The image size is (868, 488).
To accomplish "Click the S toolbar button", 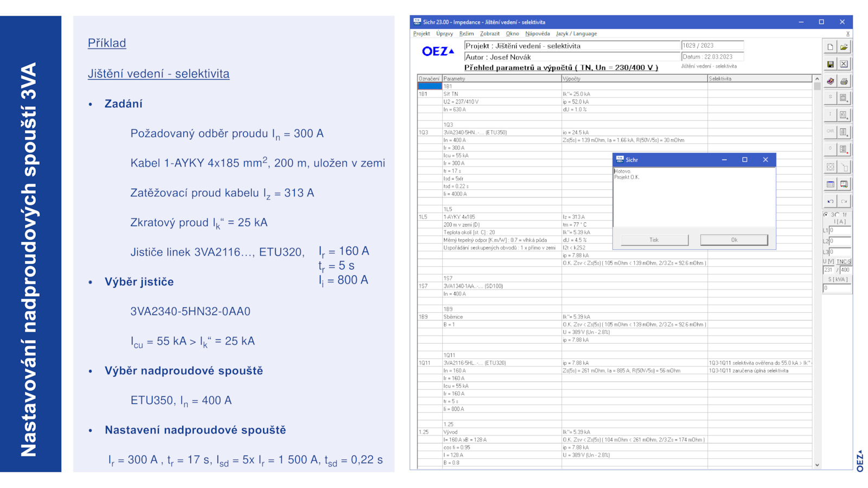I will click(x=830, y=98).
